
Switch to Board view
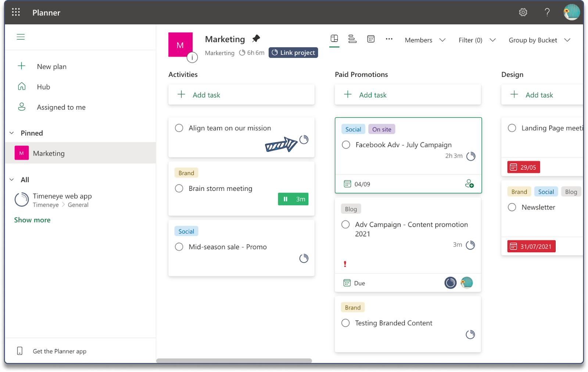[x=334, y=39]
